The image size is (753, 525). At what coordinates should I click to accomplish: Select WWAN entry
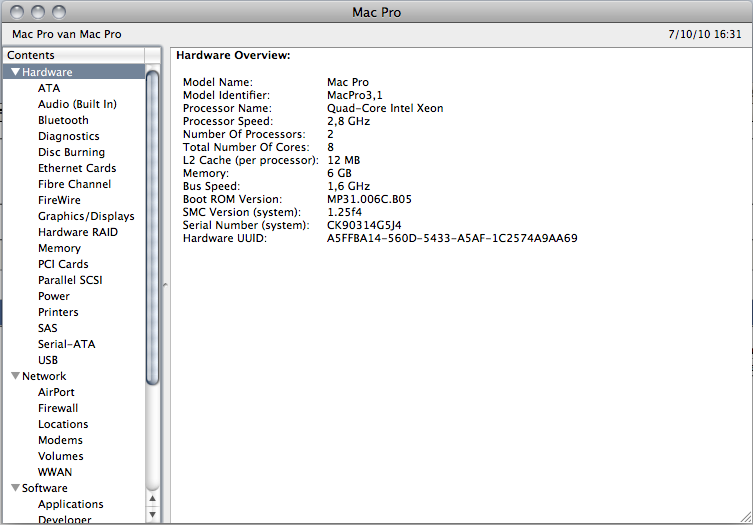(55, 472)
